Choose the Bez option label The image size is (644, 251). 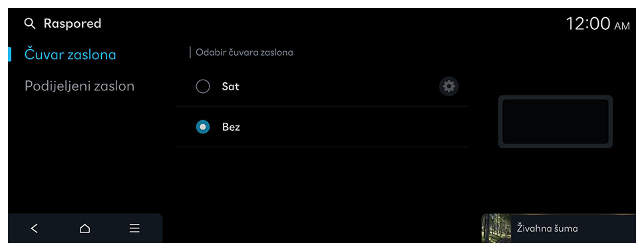click(x=231, y=127)
